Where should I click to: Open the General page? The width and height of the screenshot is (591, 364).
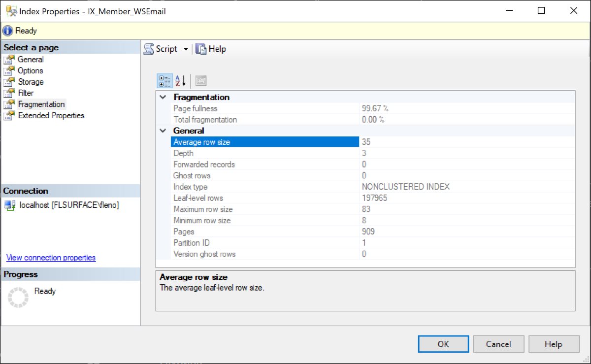(31, 60)
